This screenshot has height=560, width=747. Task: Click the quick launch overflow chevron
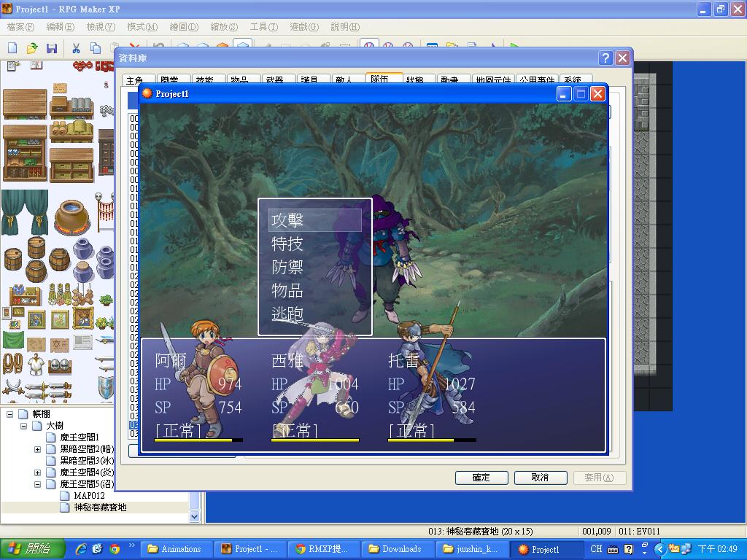coord(132,545)
